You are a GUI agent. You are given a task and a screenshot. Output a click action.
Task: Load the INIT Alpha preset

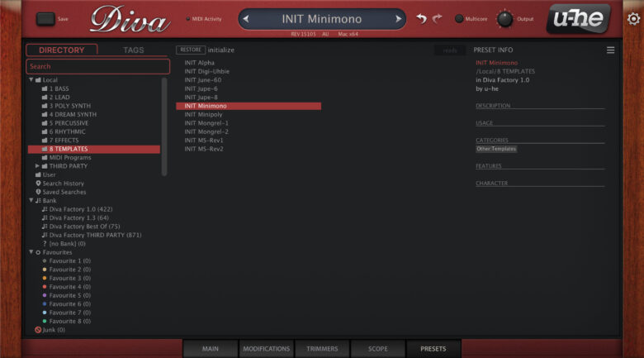pyautogui.click(x=199, y=63)
